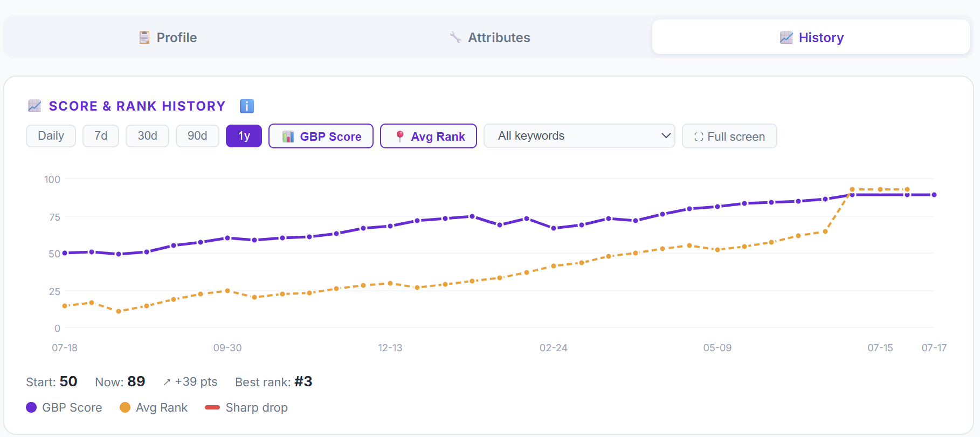This screenshot has height=437, width=980.
Task: Click the clipboard icon on Profile tab
Action: pyautogui.click(x=144, y=37)
